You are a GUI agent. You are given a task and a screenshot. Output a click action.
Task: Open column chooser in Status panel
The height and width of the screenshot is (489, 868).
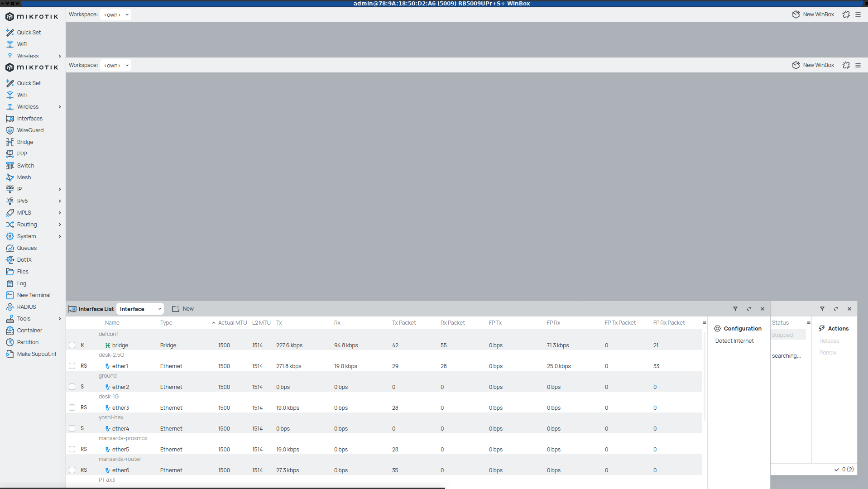pos(808,323)
